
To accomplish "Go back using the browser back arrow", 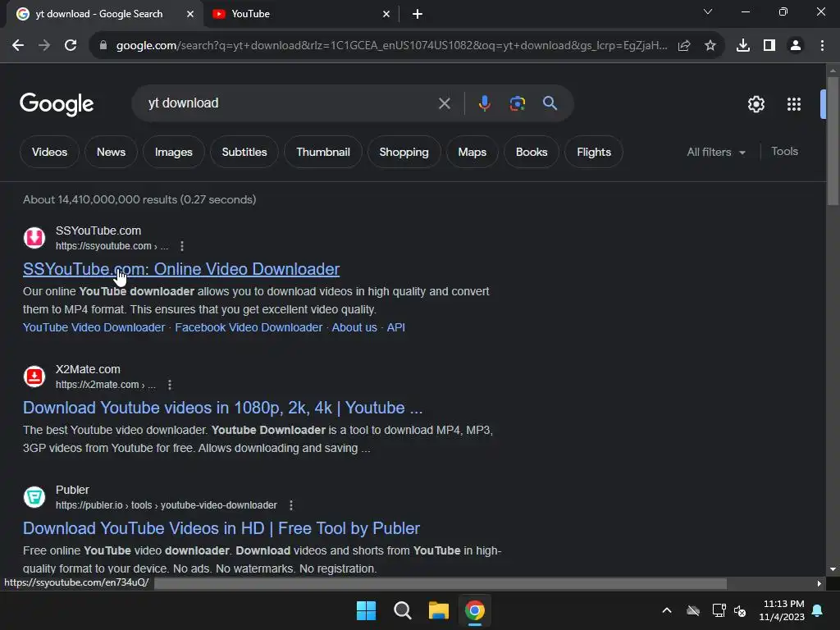I will coord(18,46).
